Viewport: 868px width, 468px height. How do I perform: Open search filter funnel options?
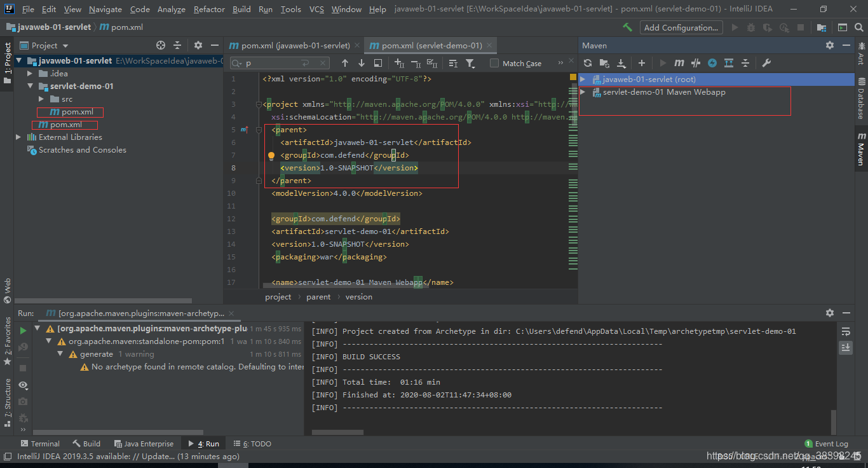click(470, 63)
